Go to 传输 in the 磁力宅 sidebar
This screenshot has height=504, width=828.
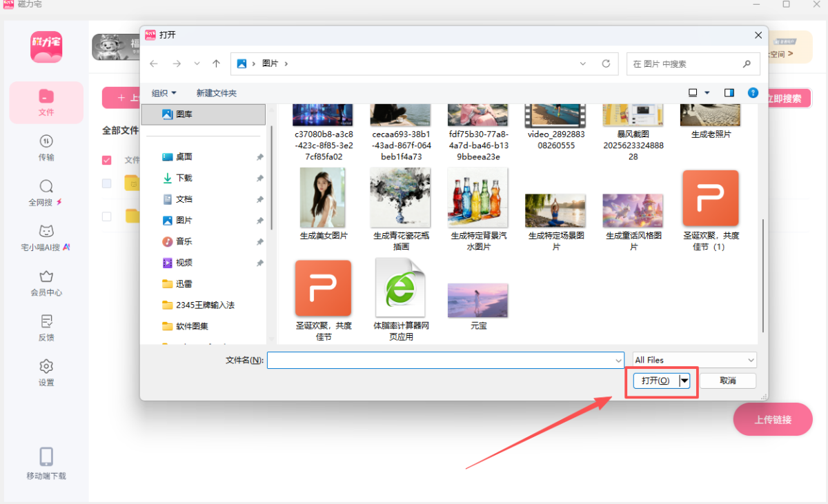point(46,148)
